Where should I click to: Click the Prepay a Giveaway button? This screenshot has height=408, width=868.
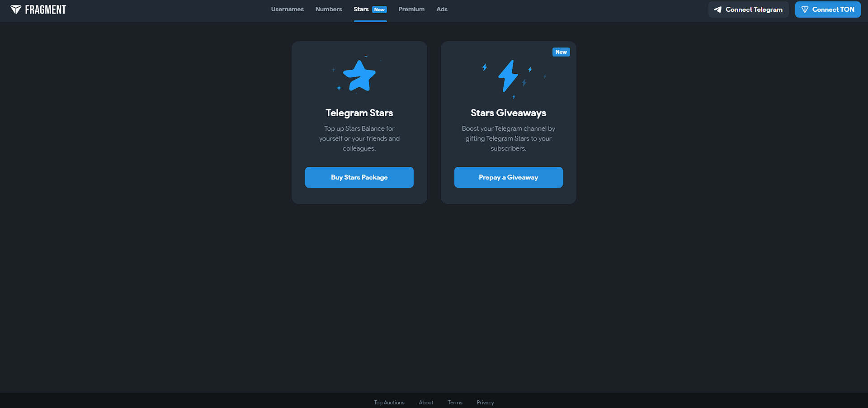pyautogui.click(x=509, y=177)
